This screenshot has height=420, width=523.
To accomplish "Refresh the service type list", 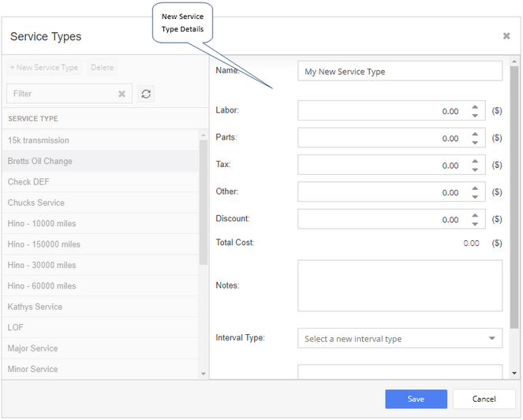I will pyautogui.click(x=146, y=94).
